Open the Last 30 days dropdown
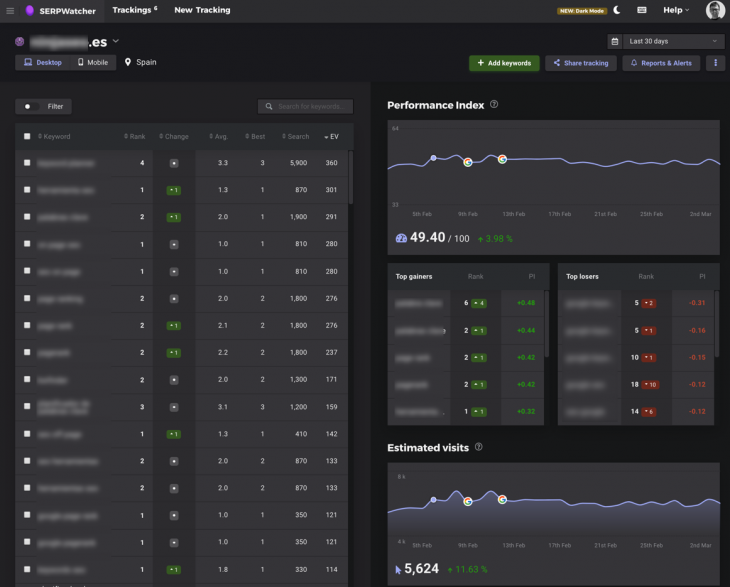This screenshot has width=730, height=587. (673, 42)
